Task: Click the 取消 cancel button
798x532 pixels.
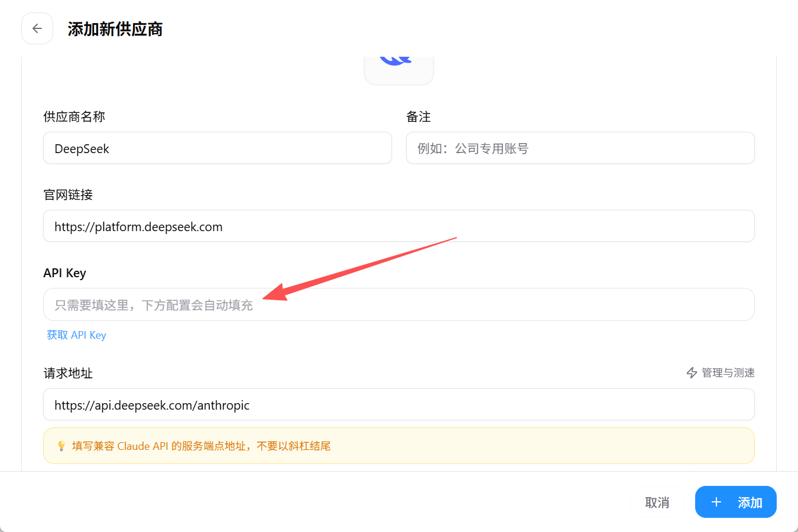Action: tap(657, 502)
